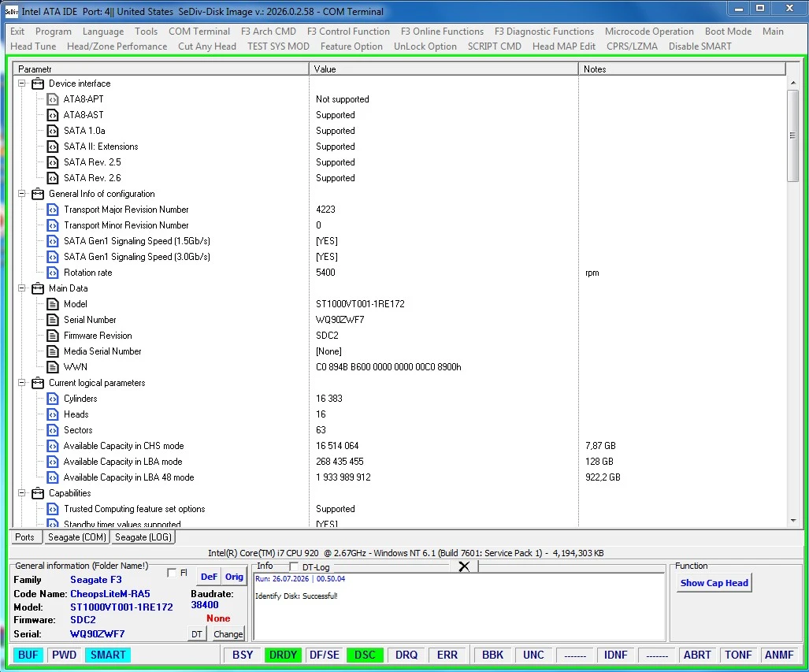This screenshot has height=672, width=809.
Task: Click the Change button
Action: pos(228,634)
